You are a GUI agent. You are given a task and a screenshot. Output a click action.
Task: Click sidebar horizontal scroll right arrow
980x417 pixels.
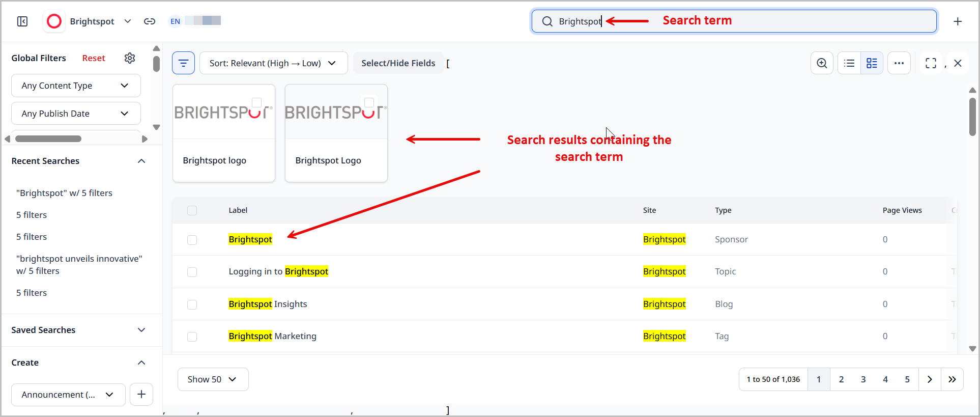pyautogui.click(x=145, y=139)
